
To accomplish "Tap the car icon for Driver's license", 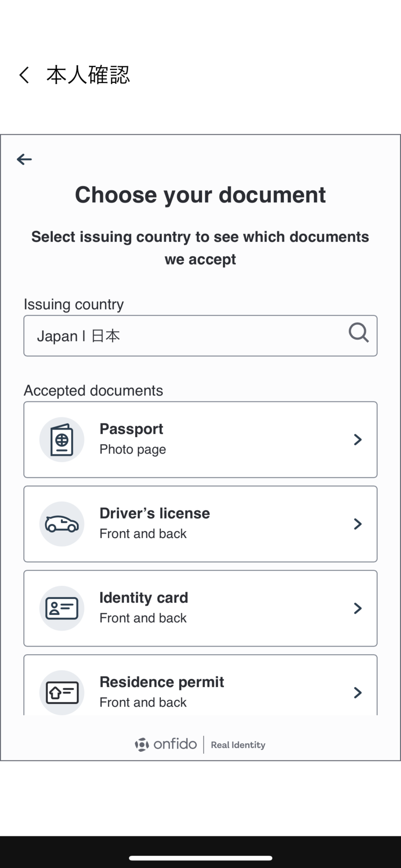I will coord(62,524).
